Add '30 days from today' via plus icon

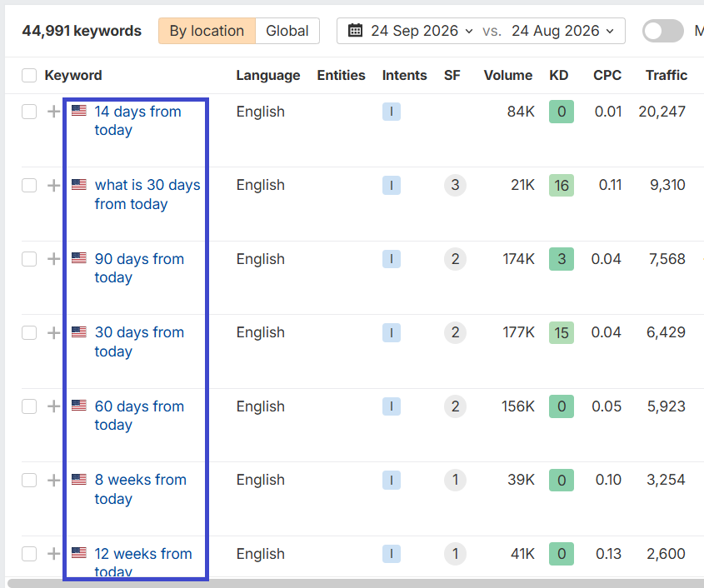53,332
